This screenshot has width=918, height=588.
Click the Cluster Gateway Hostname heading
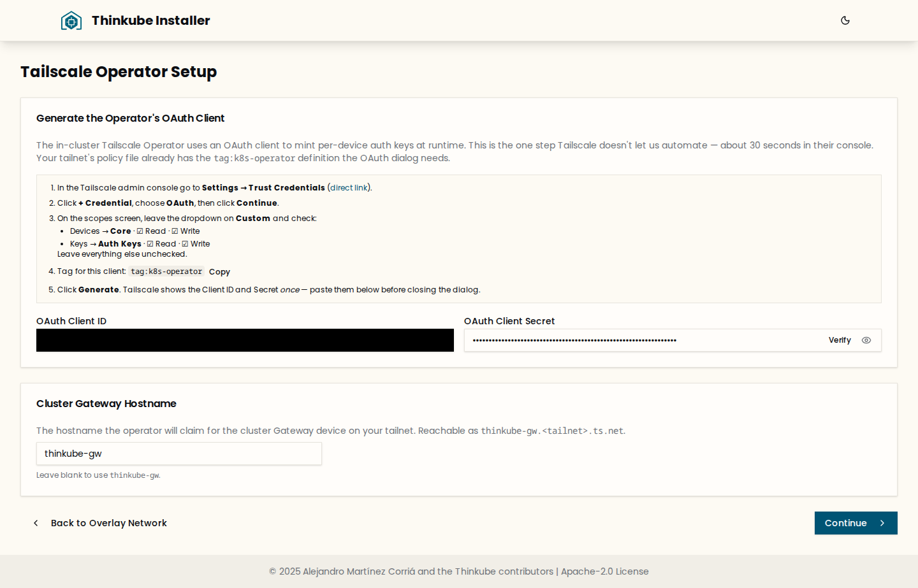106,404
